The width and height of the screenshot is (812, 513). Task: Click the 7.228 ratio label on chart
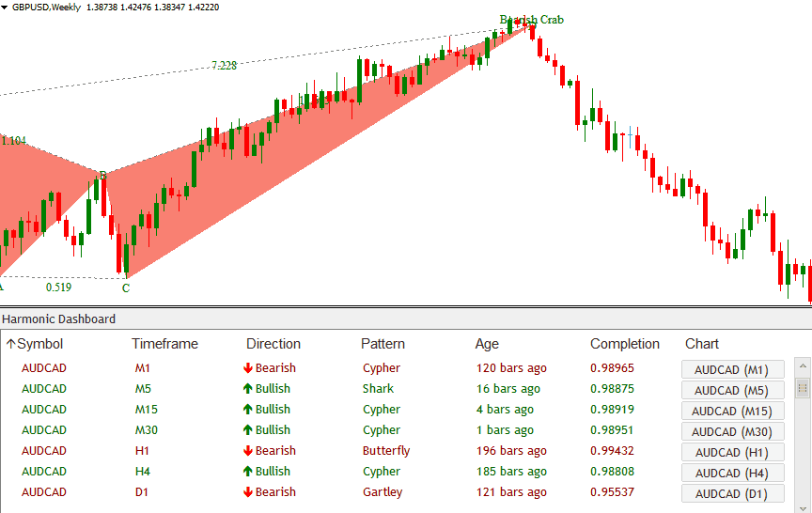click(x=224, y=66)
